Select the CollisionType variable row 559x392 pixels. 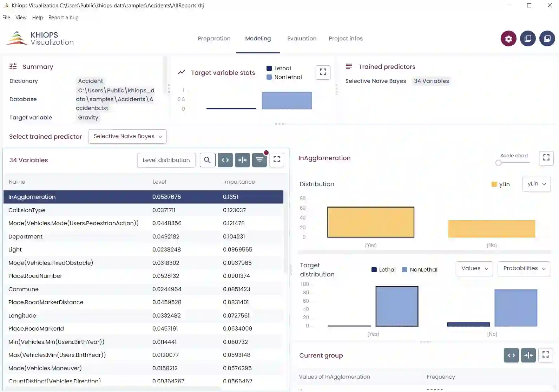(x=143, y=210)
